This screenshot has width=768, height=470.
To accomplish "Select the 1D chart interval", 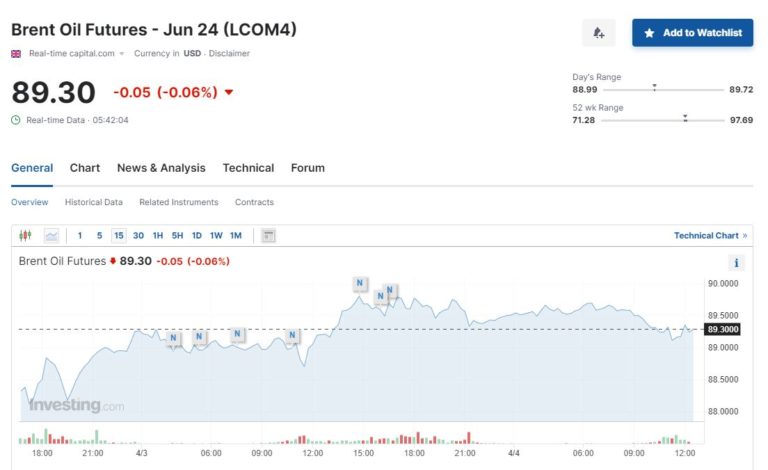I will coord(196,236).
